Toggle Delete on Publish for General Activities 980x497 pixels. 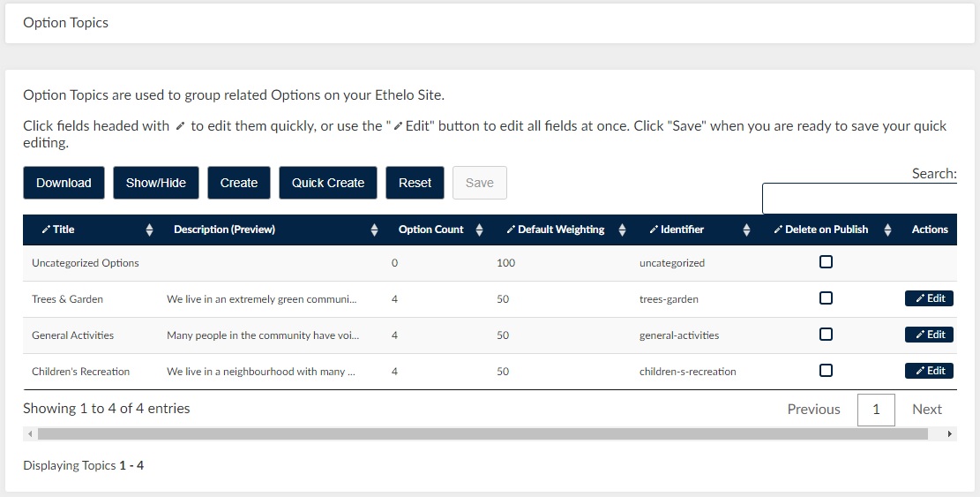pyautogui.click(x=826, y=335)
